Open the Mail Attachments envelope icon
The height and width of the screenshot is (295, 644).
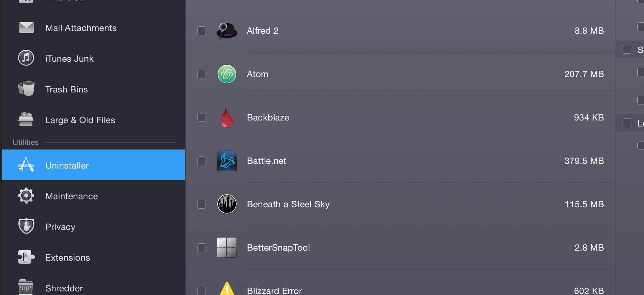tap(26, 28)
